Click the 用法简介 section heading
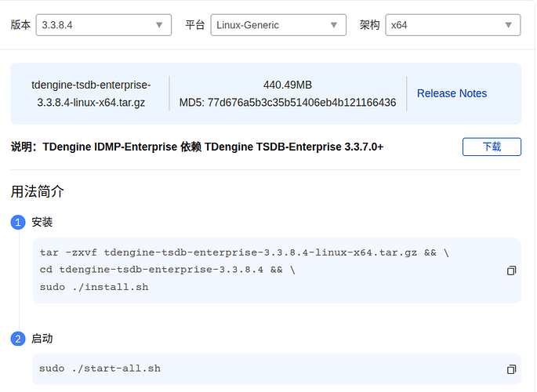The image size is (537, 392). coord(37,191)
